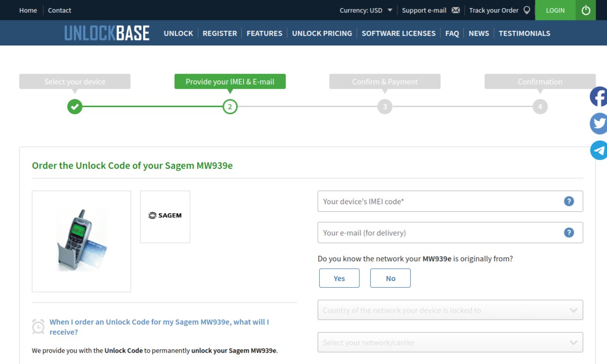Click the 'Order the Unlock Code of your Sagem MW939e' heading
607x364 pixels.
[x=132, y=165]
